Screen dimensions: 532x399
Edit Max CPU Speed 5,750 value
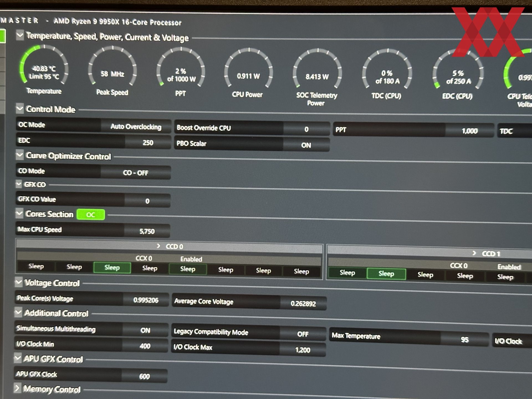click(147, 231)
